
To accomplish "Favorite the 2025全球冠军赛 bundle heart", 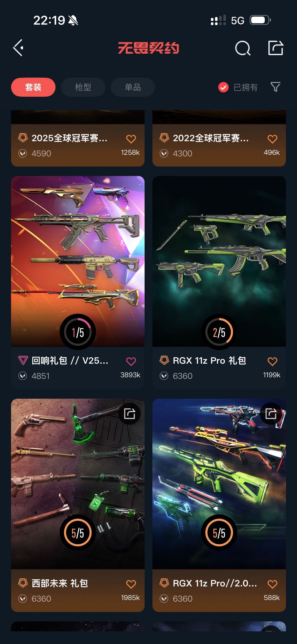I will pos(131,139).
